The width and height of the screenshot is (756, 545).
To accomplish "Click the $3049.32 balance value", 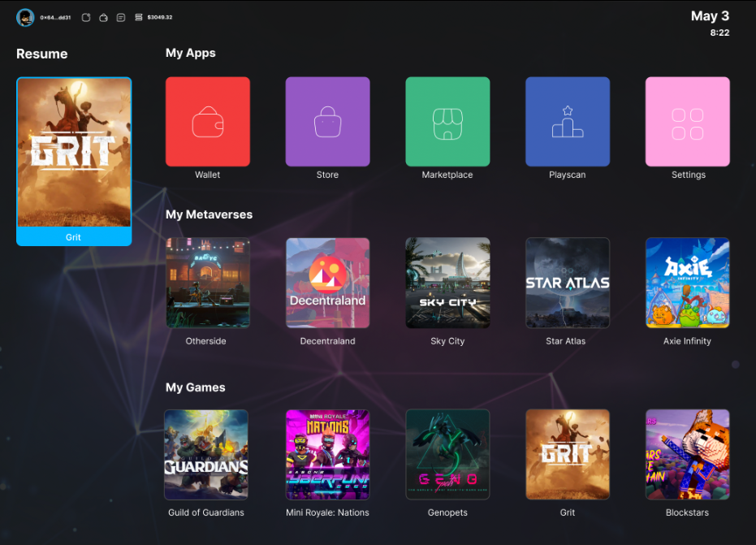I will [160, 17].
